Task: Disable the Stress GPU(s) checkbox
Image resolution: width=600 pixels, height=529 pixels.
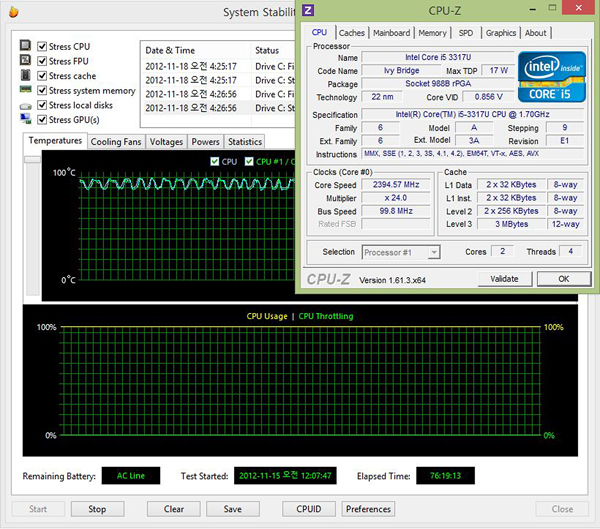Action: [x=42, y=120]
